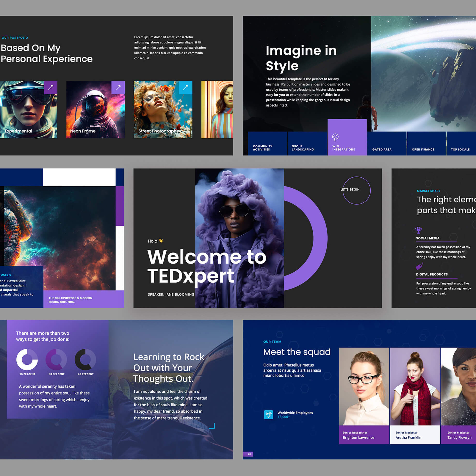Click the blue corner bracket under Learning to Rock text

click(212, 426)
